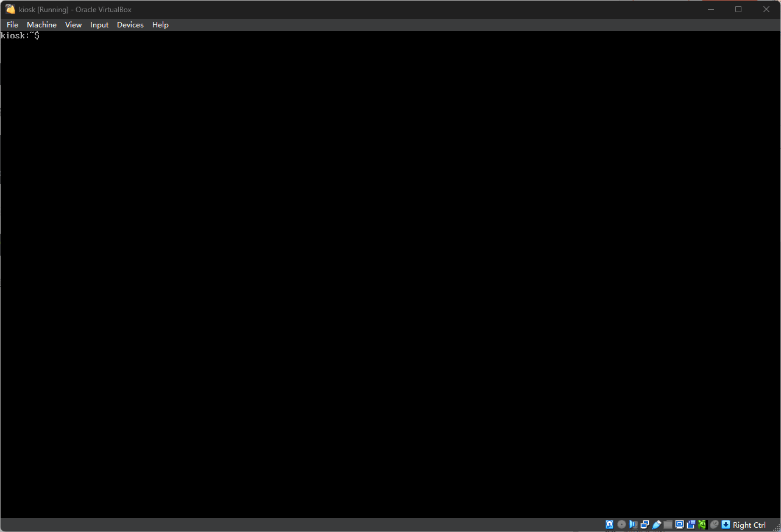Viewport: 781px width, 532px height.
Task: Click the audio status icon
Action: (633, 525)
